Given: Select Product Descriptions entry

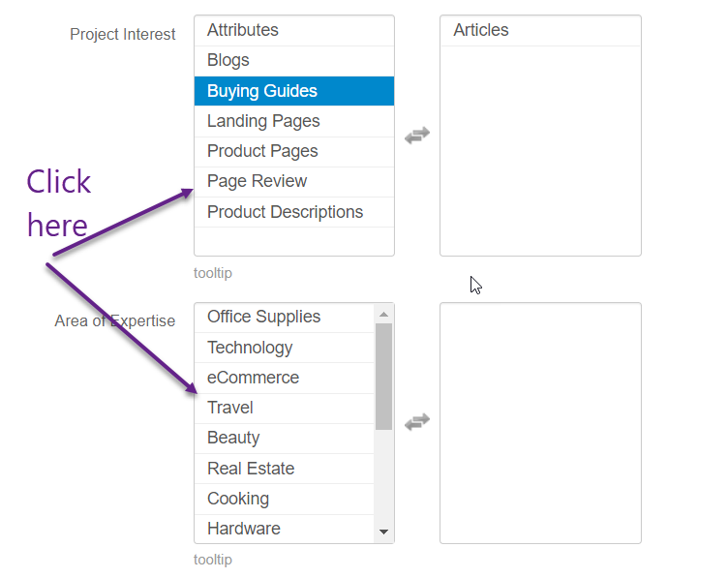Looking at the screenshot, I should tap(294, 212).
